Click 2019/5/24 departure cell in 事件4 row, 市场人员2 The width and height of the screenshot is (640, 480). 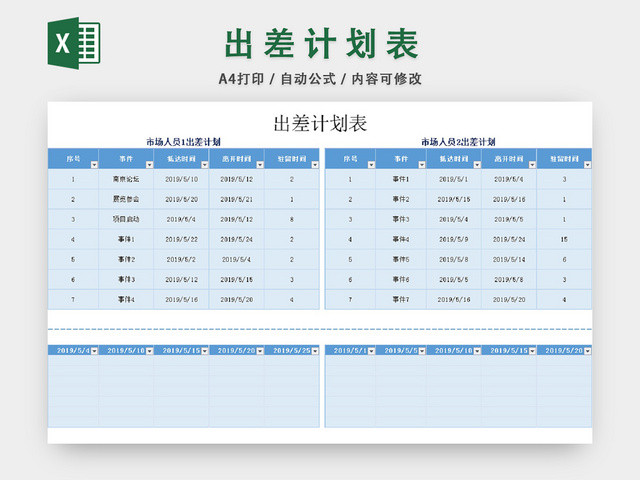509,239
